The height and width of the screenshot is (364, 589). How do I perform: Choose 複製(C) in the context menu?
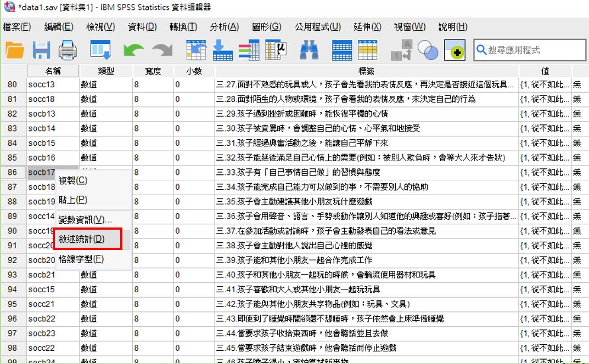tap(73, 180)
